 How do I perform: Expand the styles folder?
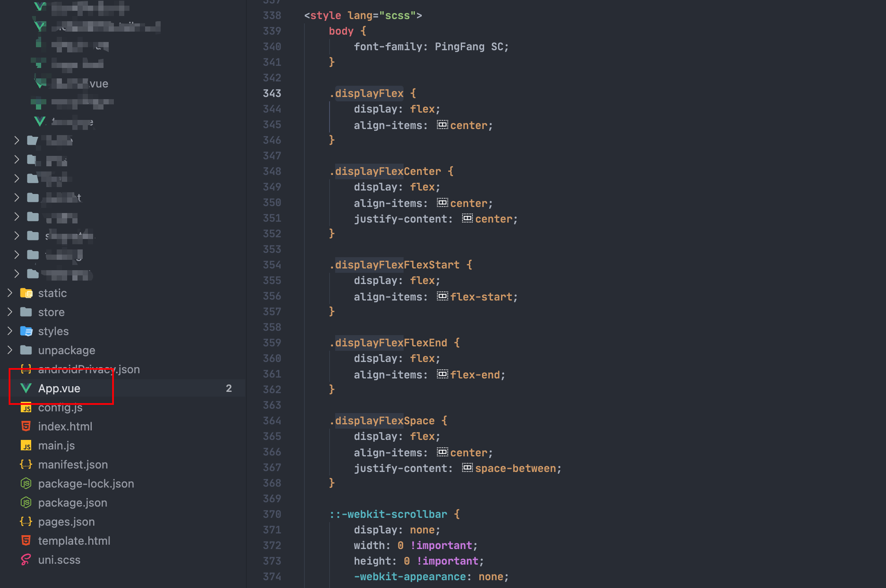pos(10,331)
